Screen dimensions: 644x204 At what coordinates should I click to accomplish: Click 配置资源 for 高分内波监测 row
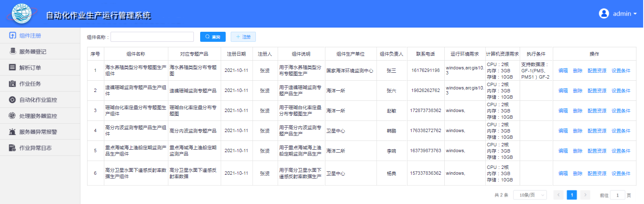tap(597, 131)
